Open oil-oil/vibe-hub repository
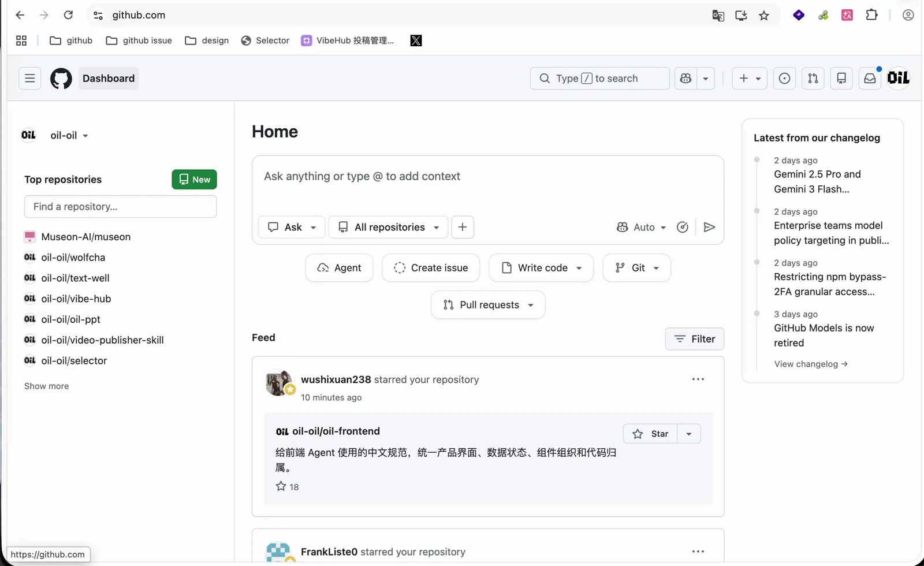The image size is (924, 566). tap(76, 299)
